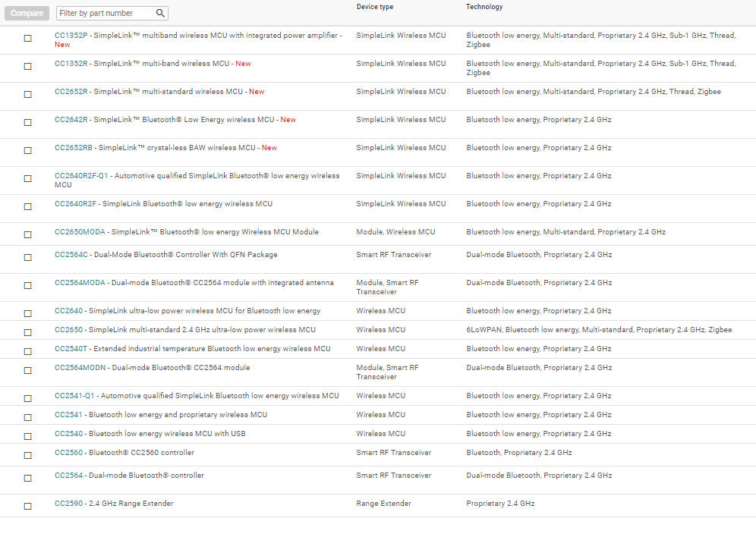Click 'Module, Wireless MCU' device type cell
Screen dimensions: 756x537
pos(395,231)
